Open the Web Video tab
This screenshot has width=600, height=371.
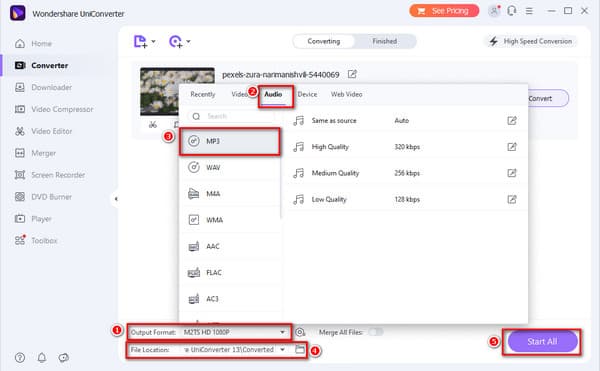[x=347, y=94]
